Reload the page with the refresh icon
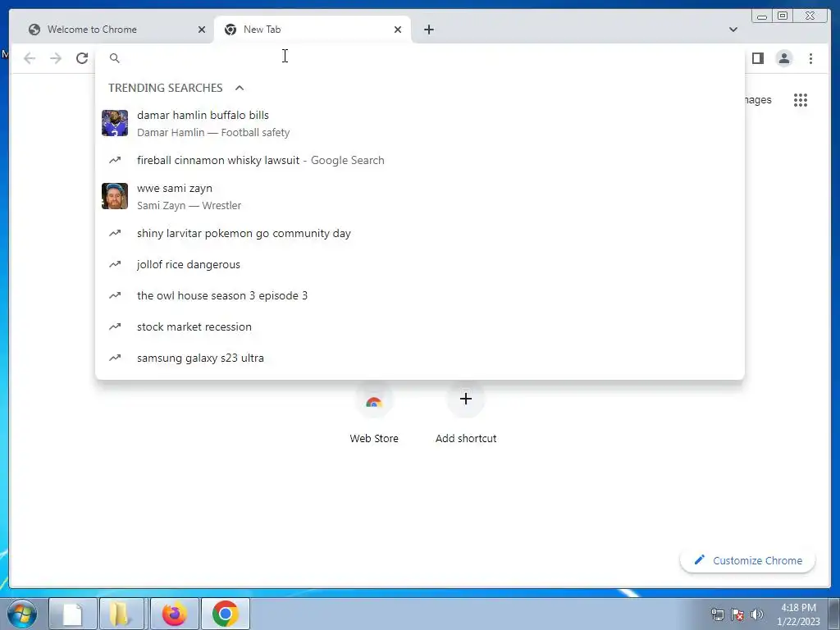The image size is (840, 630). [82, 58]
